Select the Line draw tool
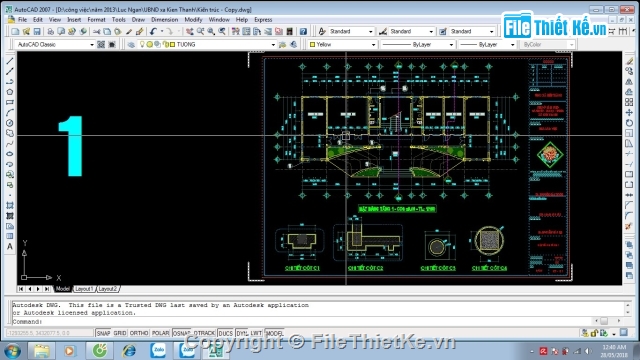 pyautogui.click(x=10, y=61)
